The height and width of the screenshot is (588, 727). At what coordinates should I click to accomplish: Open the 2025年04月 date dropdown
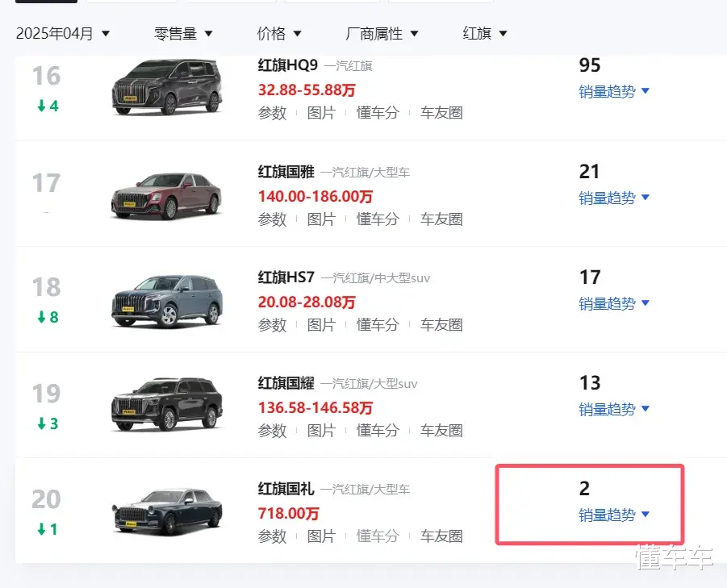pyautogui.click(x=63, y=34)
